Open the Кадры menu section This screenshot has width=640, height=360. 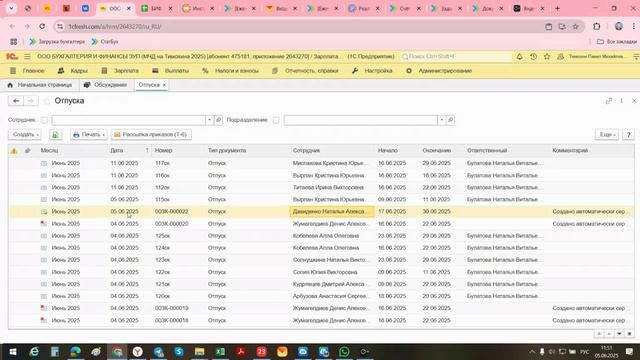pos(73,71)
